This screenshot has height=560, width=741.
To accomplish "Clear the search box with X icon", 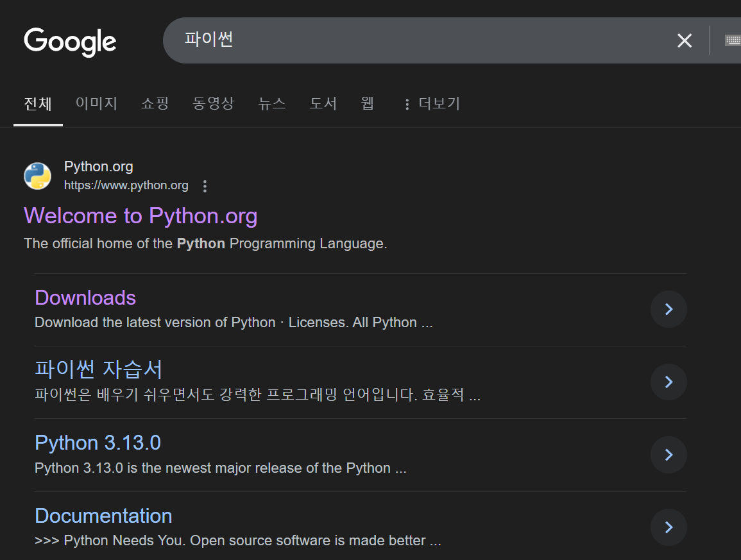I will [x=685, y=40].
